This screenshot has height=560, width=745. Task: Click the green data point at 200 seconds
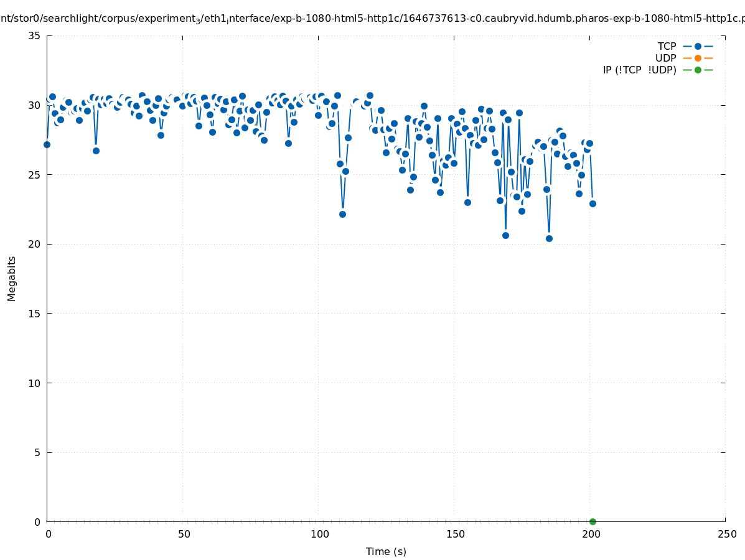pos(593,521)
